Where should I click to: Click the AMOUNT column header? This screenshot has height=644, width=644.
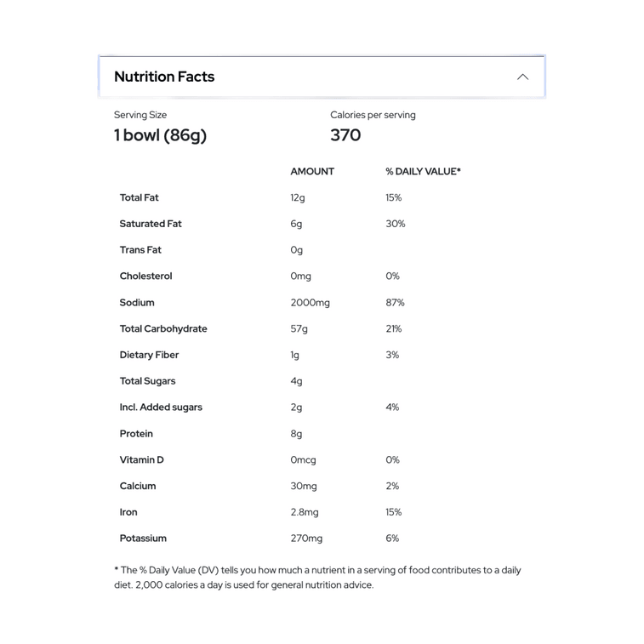[x=312, y=172]
